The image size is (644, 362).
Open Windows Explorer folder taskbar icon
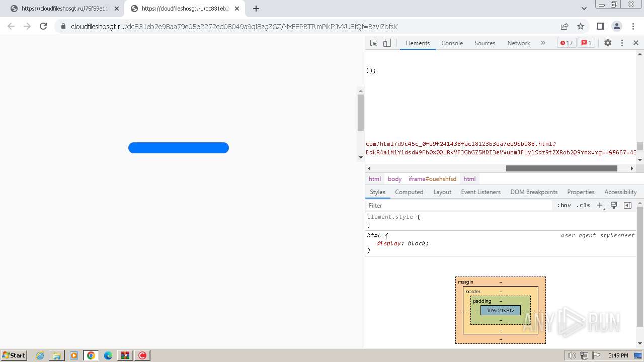coord(57,355)
